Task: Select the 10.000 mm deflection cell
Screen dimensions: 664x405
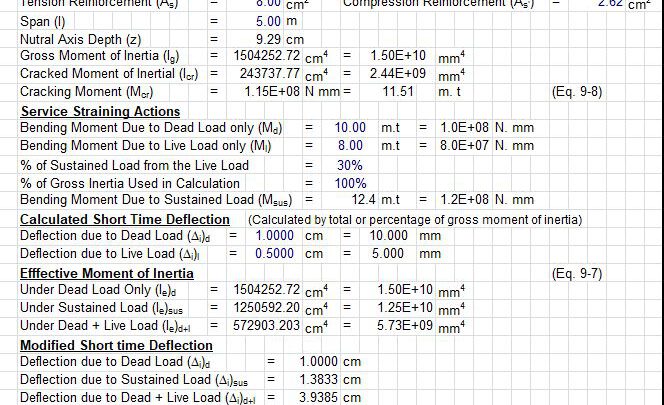Action: [388, 236]
